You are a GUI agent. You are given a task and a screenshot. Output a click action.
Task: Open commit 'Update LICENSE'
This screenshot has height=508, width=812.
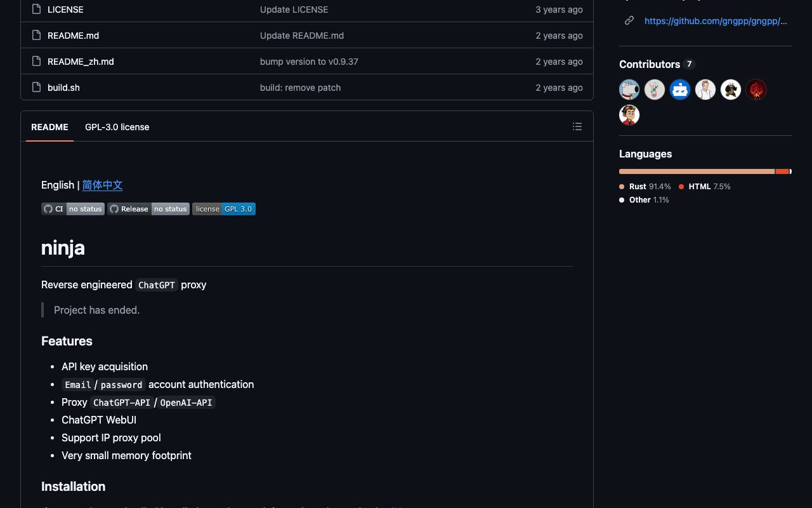click(x=294, y=10)
